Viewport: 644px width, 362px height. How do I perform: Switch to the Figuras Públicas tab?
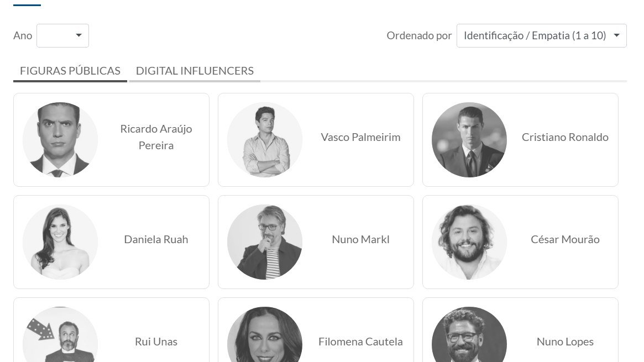(70, 71)
